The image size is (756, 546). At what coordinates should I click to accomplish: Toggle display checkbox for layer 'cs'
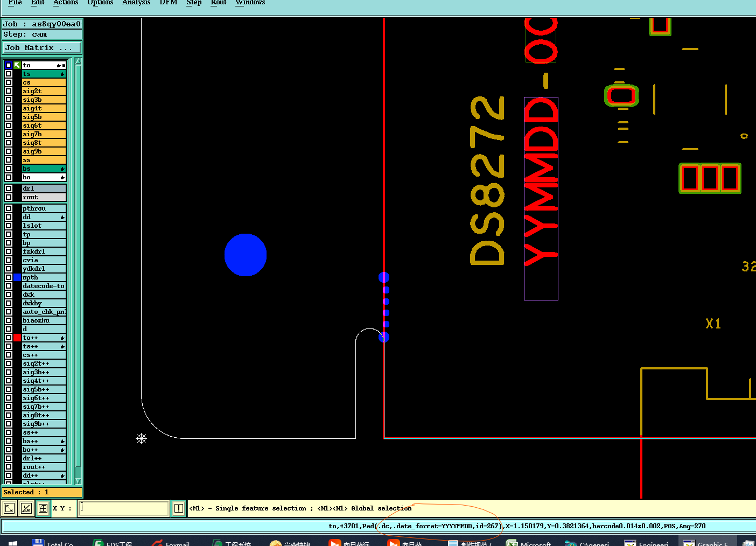9,82
